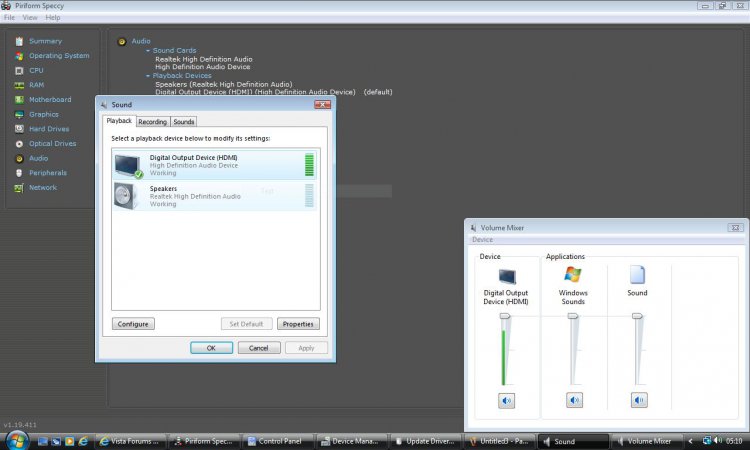The width and height of the screenshot is (750, 450).
Task: Switch to Volume Mixer taskbar button
Action: (647, 441)
